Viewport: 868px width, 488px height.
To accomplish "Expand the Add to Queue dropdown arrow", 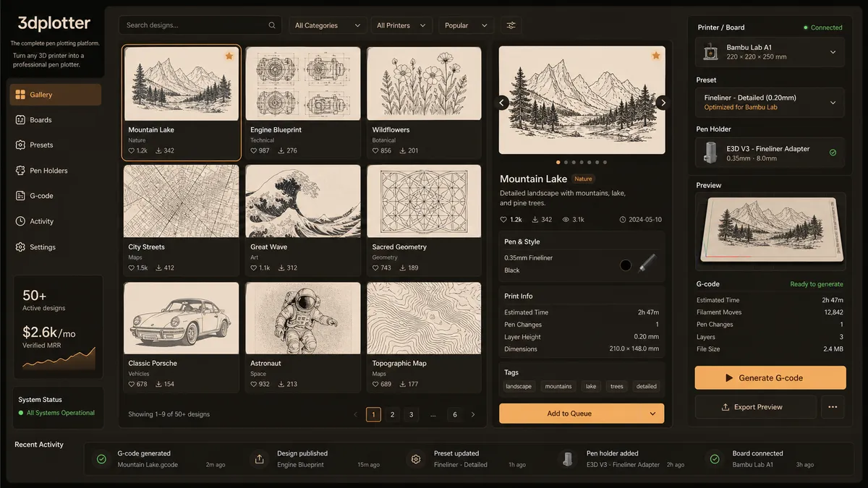I will pos(652,414).
